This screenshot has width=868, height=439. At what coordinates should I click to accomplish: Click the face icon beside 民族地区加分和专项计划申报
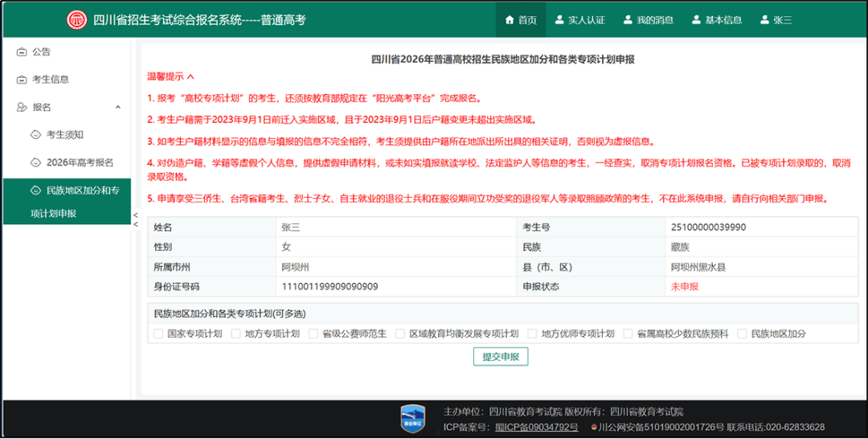pyautogui.click(x=36, y=191)
